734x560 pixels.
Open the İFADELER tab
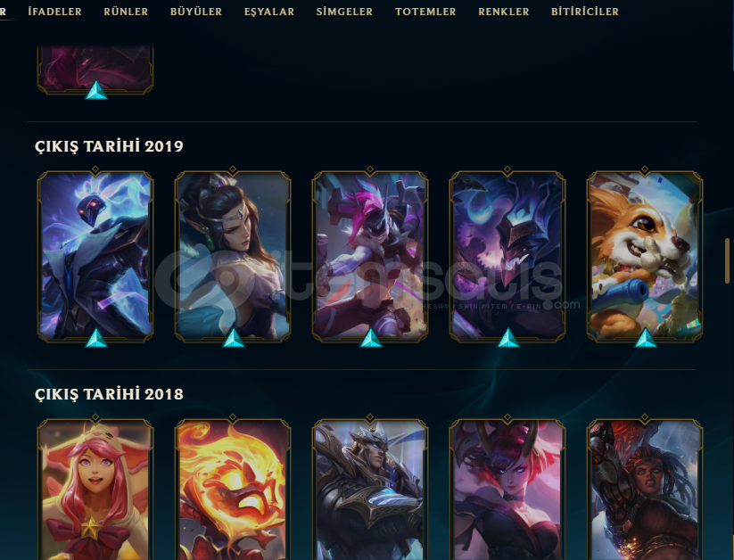[x=54, y=12]
